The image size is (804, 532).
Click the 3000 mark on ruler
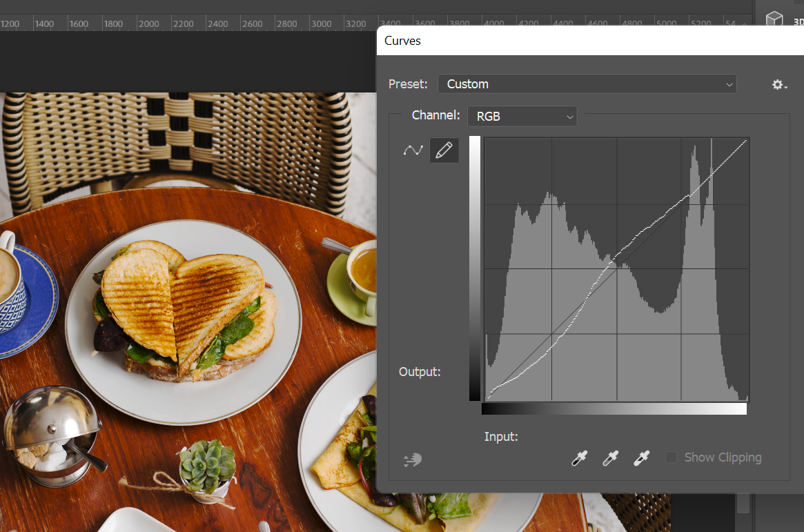[321, 23]
